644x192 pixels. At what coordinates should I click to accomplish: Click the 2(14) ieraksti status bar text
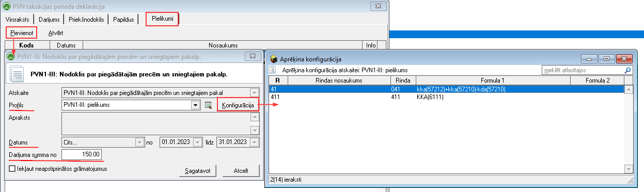click(286, 179)
